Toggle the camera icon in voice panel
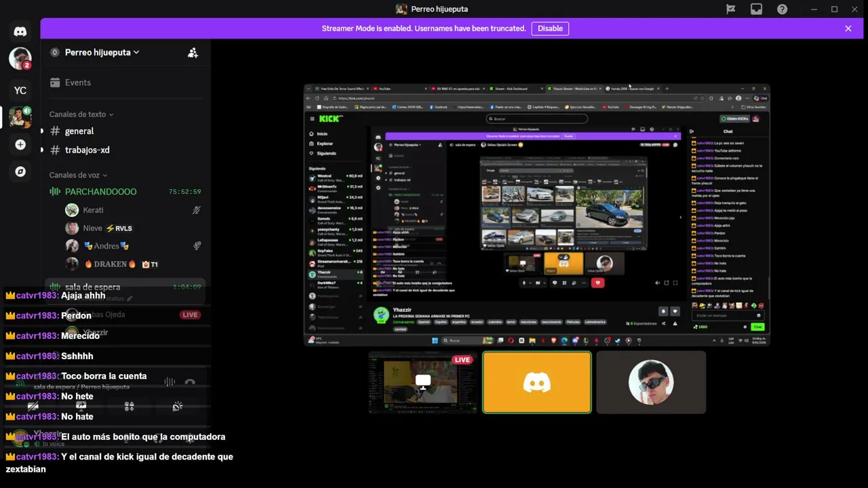868x488 pixels. pos(33,406)
